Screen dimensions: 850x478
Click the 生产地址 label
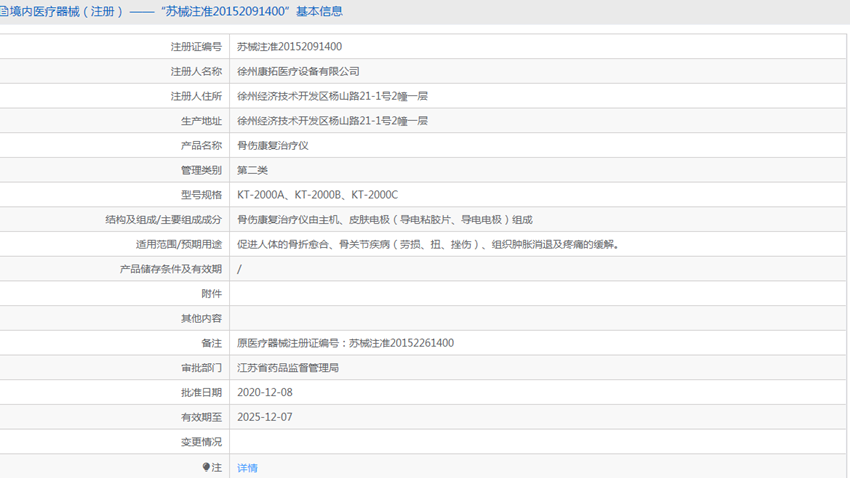(x=201, y=121)
